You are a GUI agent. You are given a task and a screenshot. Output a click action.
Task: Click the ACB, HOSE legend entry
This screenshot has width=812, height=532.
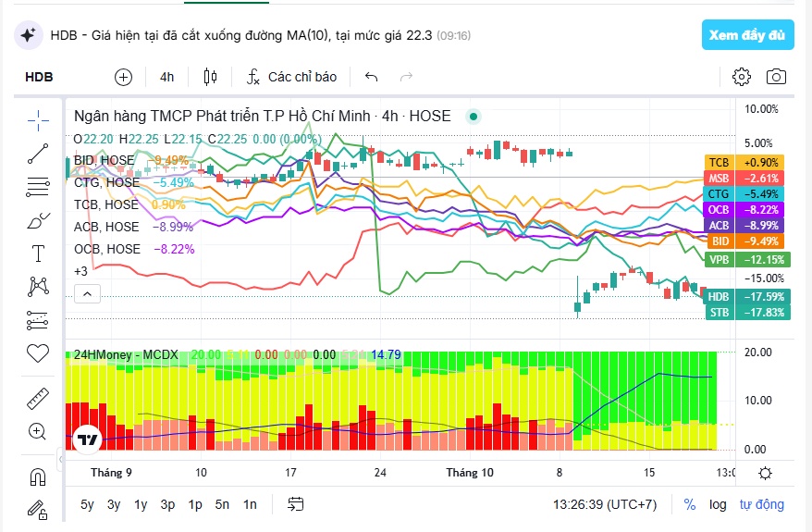click(x=106, y=227)
